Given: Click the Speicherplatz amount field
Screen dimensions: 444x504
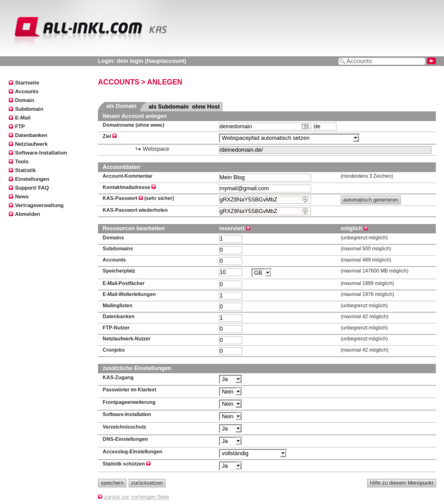Looking at the screenshot, I should click(x=230, y=272).
